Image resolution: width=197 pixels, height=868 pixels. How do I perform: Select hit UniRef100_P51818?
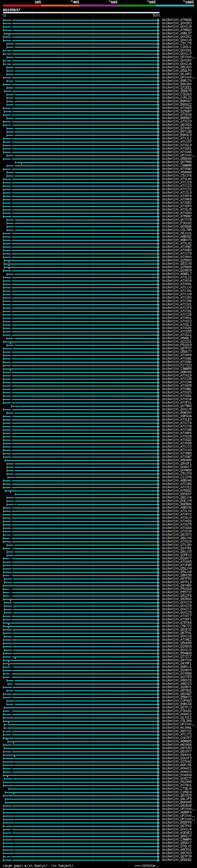tap(177, 589)
